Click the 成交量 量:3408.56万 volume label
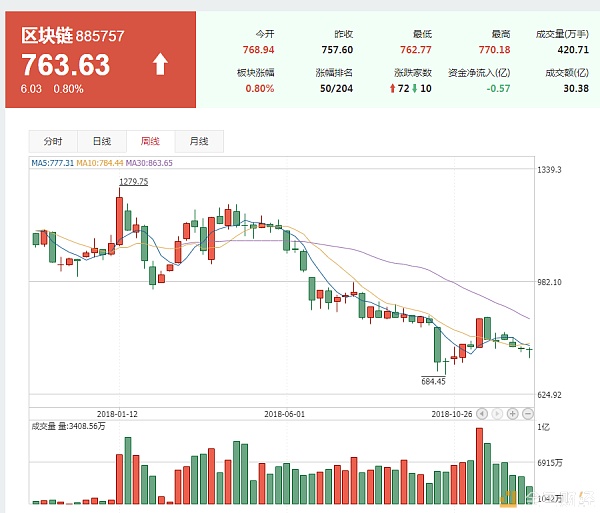The width and height of the screenshot is (600, 513). (68, 426)
